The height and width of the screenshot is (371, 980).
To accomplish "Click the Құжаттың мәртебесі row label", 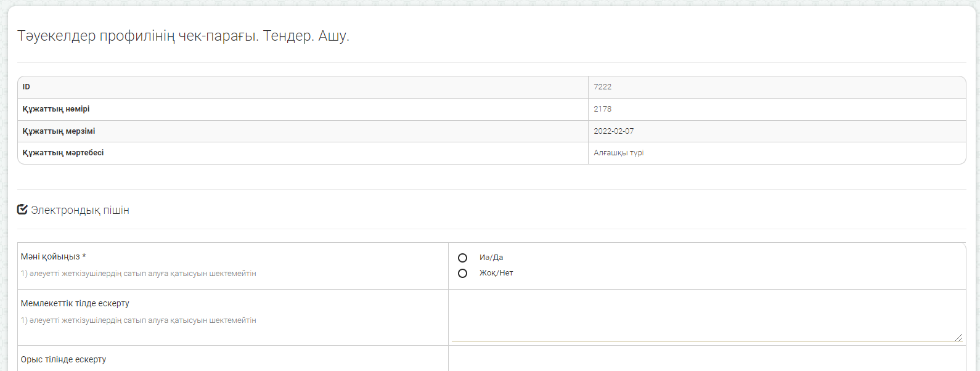I will click(63, 153).
